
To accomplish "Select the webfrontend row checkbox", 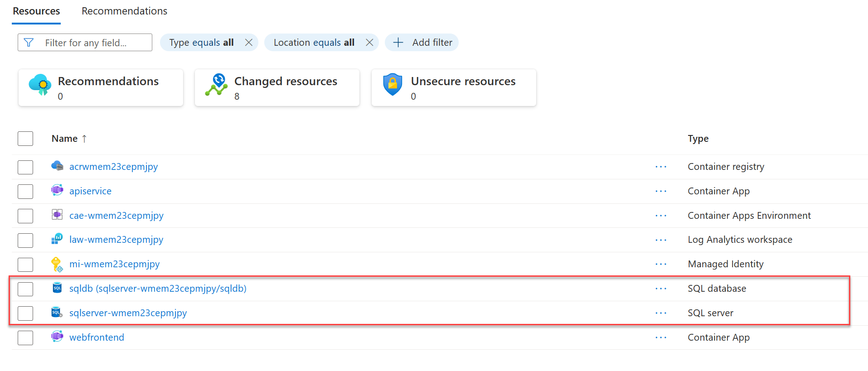I will click(x=25, y=338).
